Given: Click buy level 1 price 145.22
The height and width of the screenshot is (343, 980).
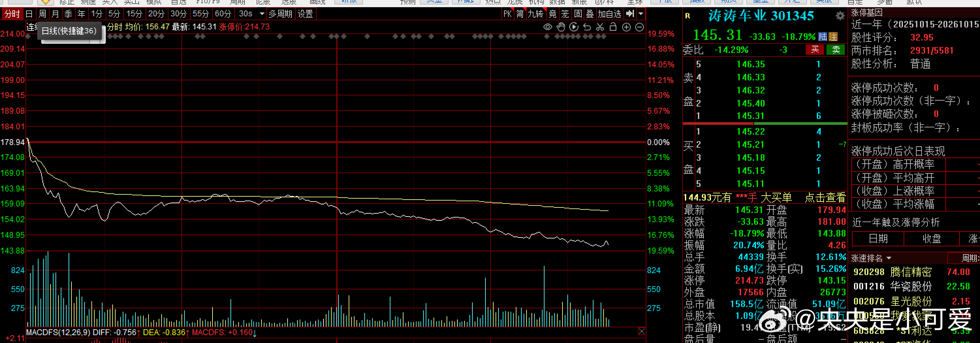Looking at the screenshot, I should pos(750,132).
